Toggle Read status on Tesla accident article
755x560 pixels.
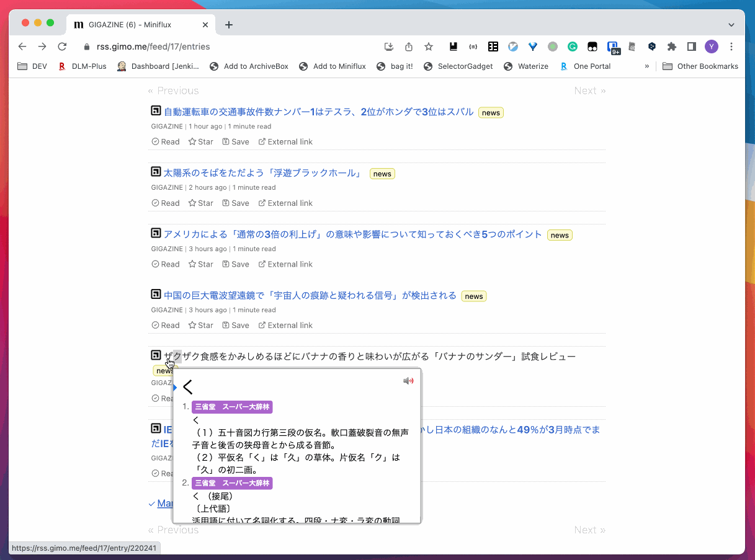(x=166, y=142)
